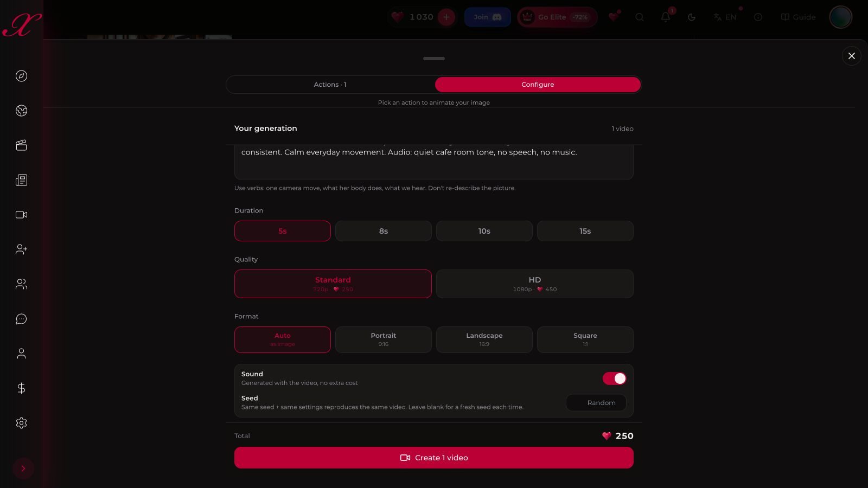Viewport: 868px width, 488px height.
Task: Click the Create 1 video button
Action: (434, 458)
